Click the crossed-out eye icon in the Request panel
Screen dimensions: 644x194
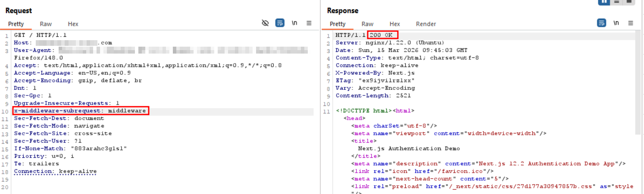click(x=266, y=23)
